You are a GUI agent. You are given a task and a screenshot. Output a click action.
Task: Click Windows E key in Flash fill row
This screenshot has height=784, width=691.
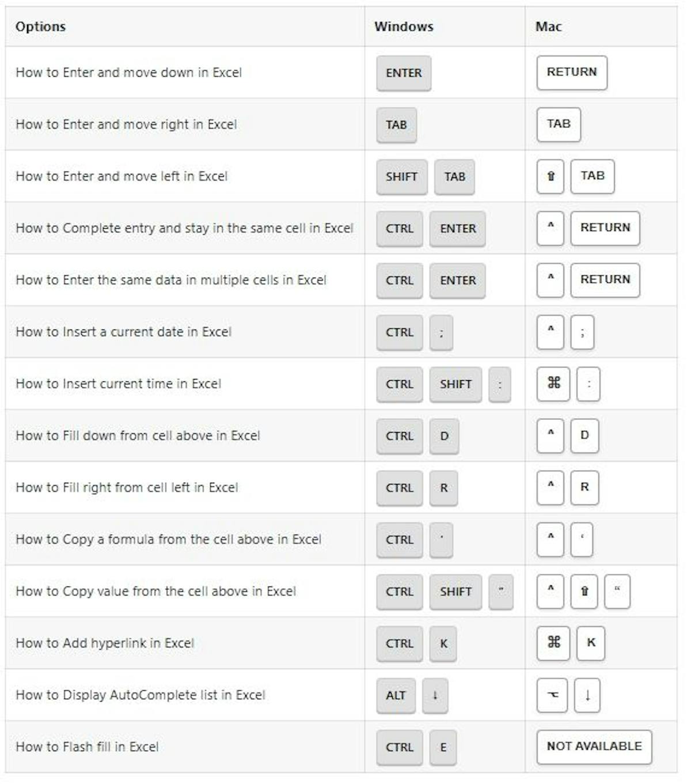[x=443, y=747]
